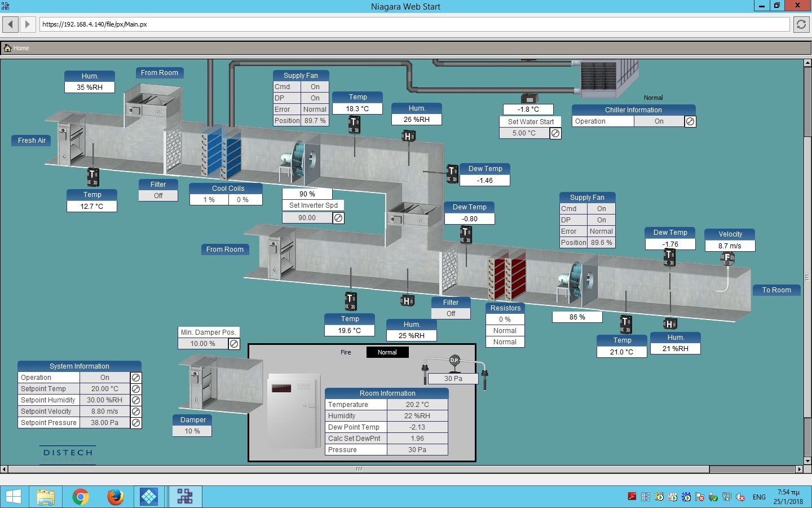812x508 pixels.
Task: Click the URL address field
Action: (414, 24)
